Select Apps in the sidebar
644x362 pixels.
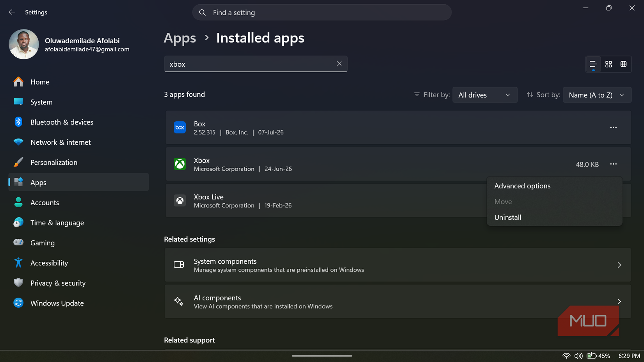[78, 182]
